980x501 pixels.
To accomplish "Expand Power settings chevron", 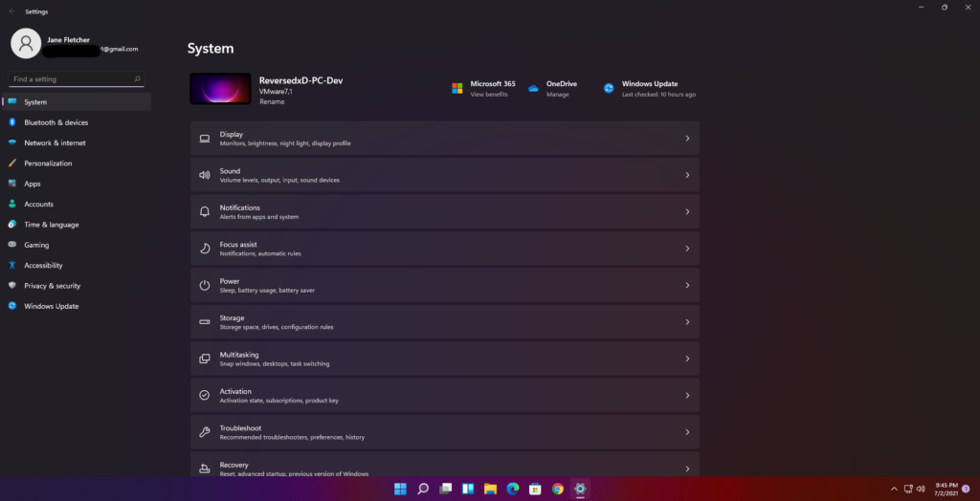I will 687,286.
